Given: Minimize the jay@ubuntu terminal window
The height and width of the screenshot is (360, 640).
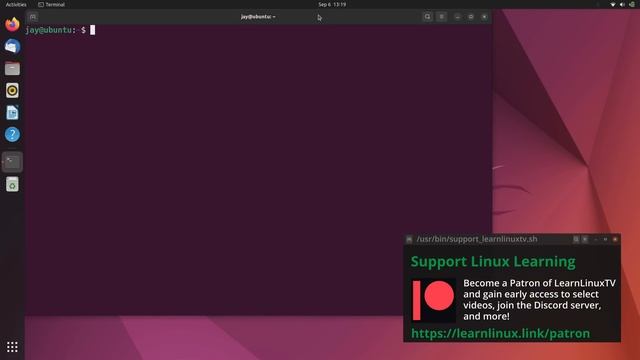Looking at the screenshot, I should point(458,17).
